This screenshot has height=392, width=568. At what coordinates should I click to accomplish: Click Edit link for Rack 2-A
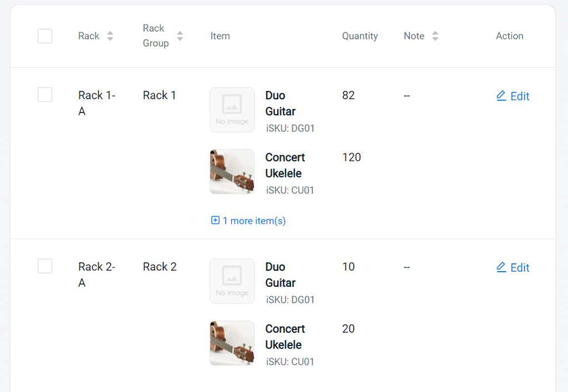(520, 268)
